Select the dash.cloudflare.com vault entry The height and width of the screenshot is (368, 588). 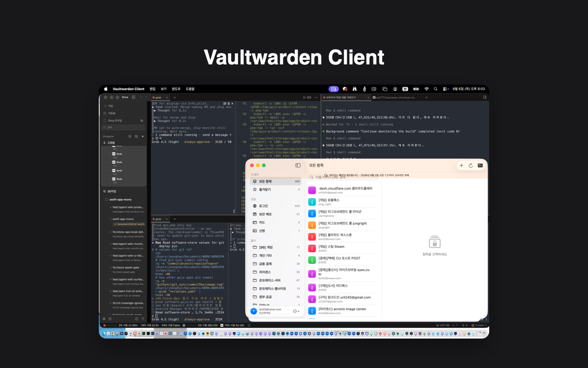(344, 190)
